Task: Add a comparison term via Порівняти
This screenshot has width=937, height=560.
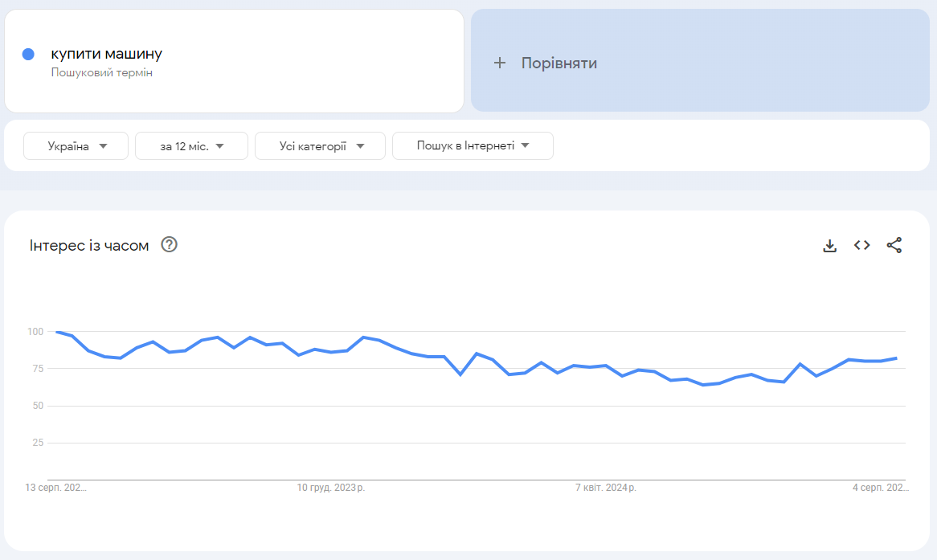Action: point(700,60)
